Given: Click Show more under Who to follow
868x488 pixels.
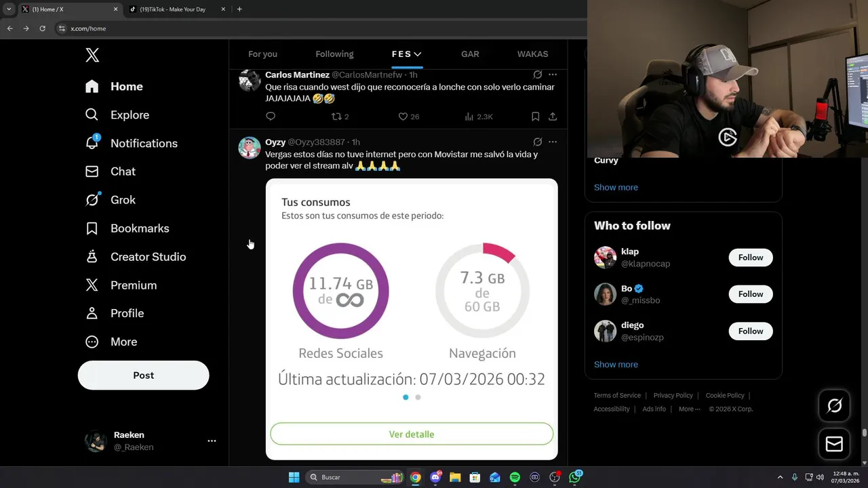Looking at the screenshot, I should click(x=616, y=365).
